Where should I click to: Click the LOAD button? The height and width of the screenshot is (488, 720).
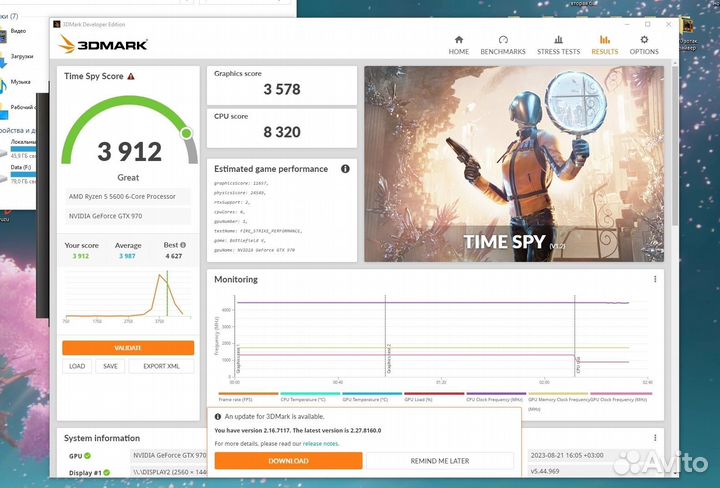click(x=77, y=366)
